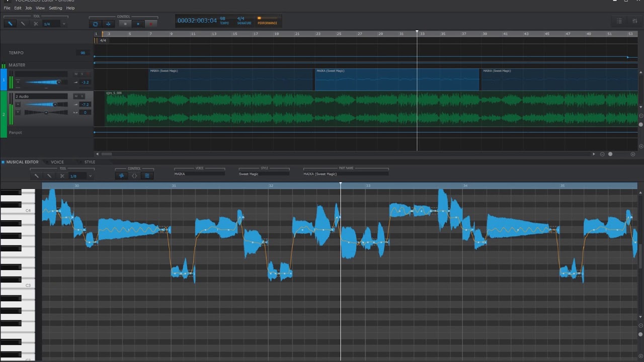Image resolution: width=644 pixels, height=362 pixels.
Task: Collapse 2 Audio track up arrow
Action: pos(18,104)
